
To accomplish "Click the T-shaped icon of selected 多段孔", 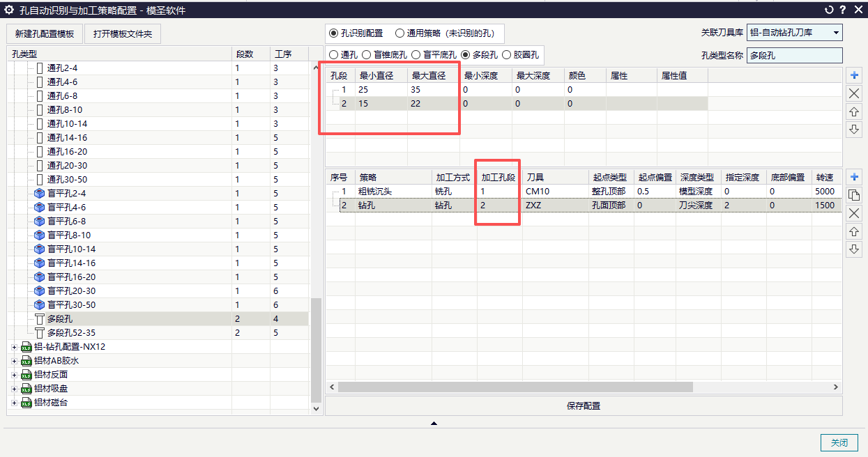I will (x=40, y=318).
